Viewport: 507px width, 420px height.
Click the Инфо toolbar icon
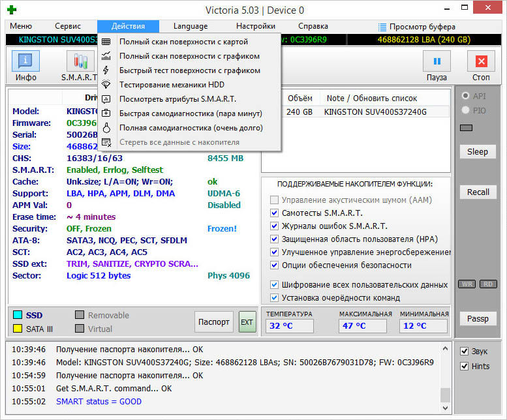pos(25,62)
